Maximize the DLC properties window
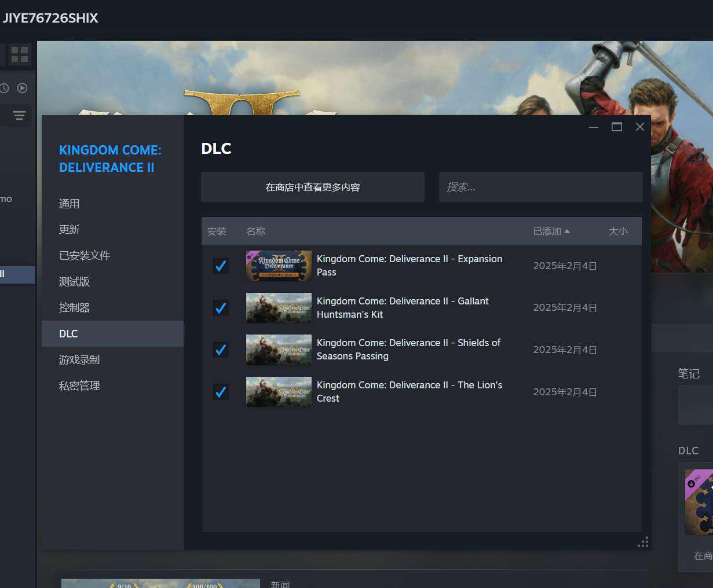 click(617, 127)
